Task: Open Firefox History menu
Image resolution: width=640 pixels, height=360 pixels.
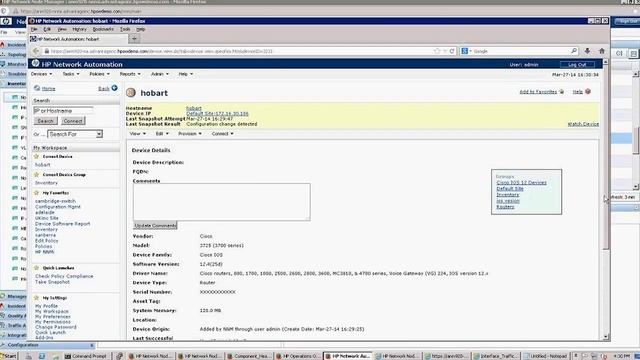Action: pos(79,29)
